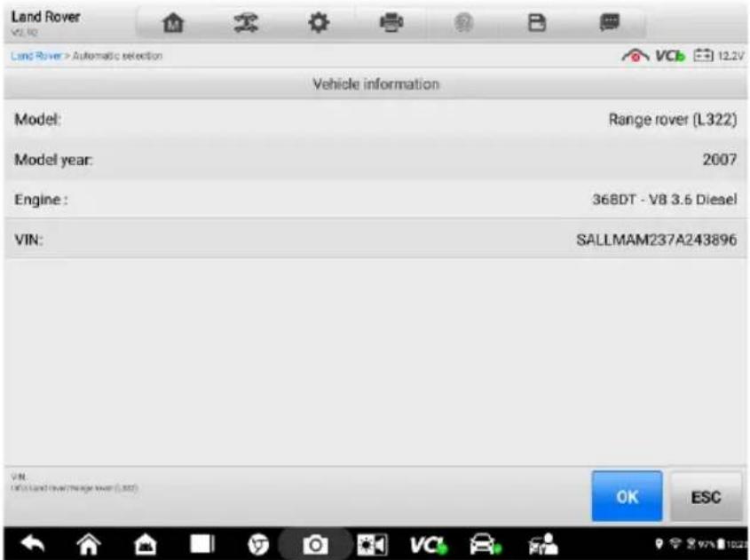Screen dimensions: 750x560
Task: Open the service technician shortcut icon
Action: (542, 544)
